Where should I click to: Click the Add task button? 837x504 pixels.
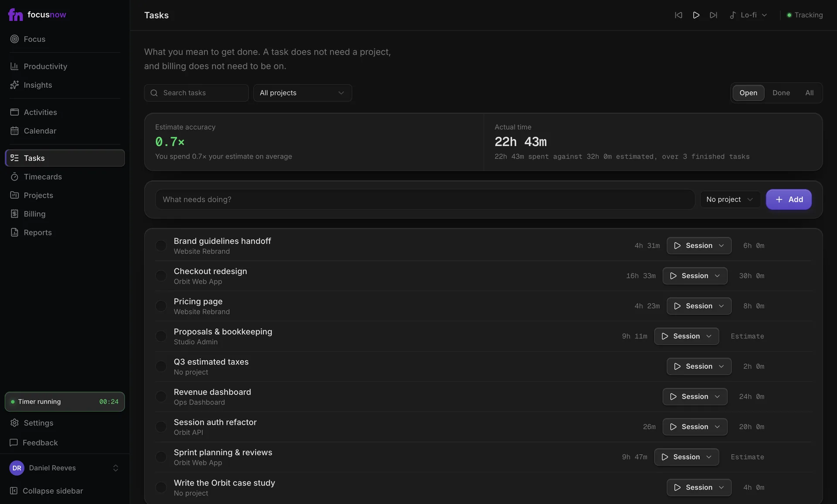(x=789, y=200)
